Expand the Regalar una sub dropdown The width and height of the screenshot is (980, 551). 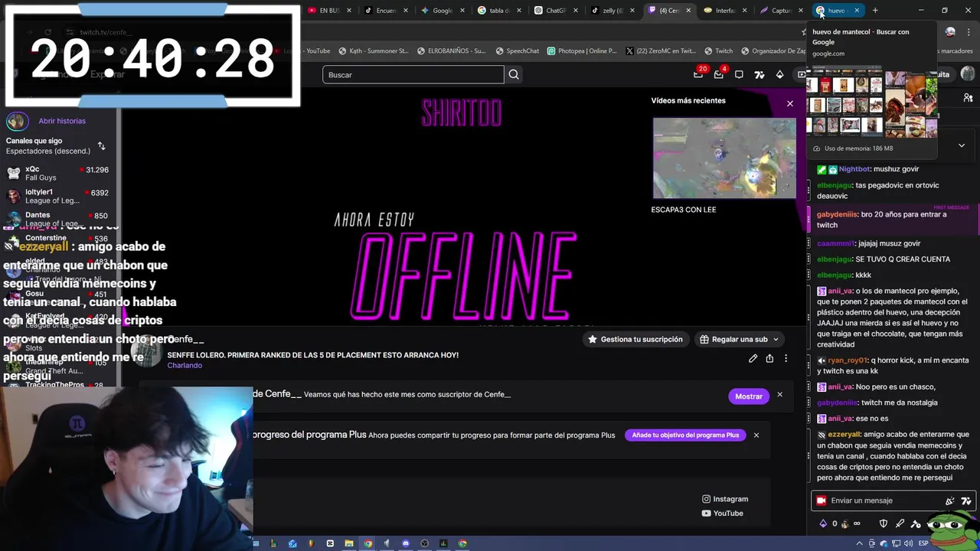pos(740,339)
